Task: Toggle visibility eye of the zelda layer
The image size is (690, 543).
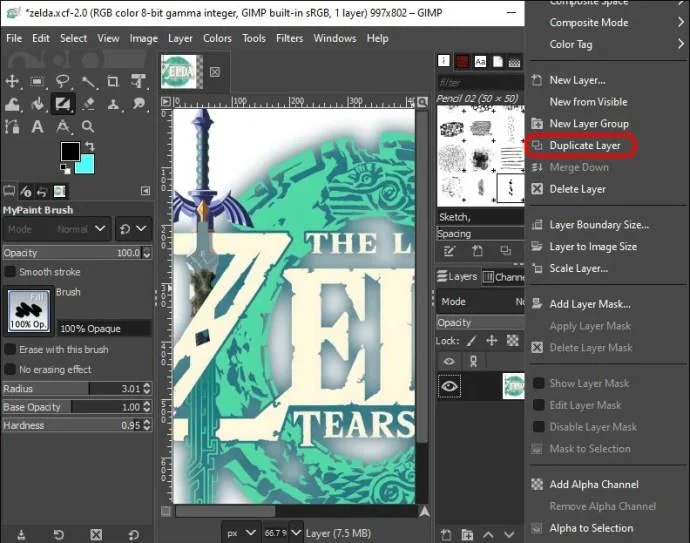Action: [449, 386]
